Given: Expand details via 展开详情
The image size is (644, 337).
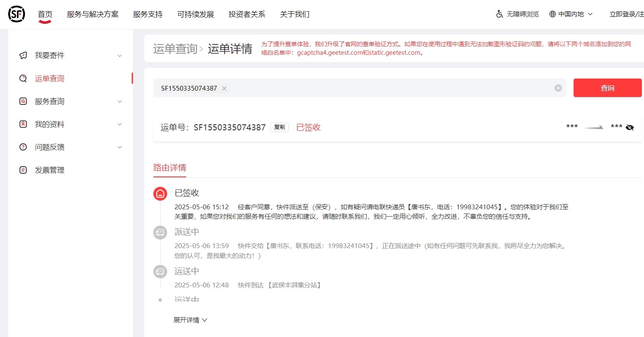Looking at the screenshot, I should 190,320.
